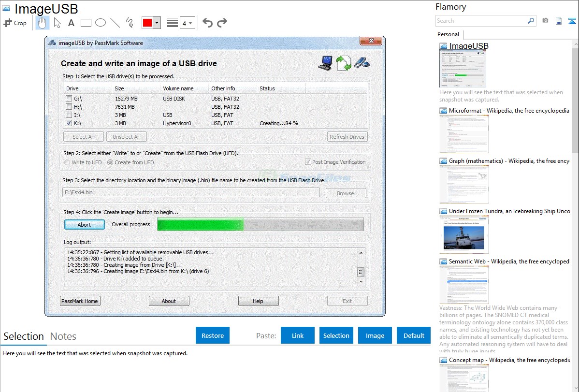Open the Personal tab in Flamory
Image resolution: width=579 pixels, height=392 pixels.
pos(449,34)
